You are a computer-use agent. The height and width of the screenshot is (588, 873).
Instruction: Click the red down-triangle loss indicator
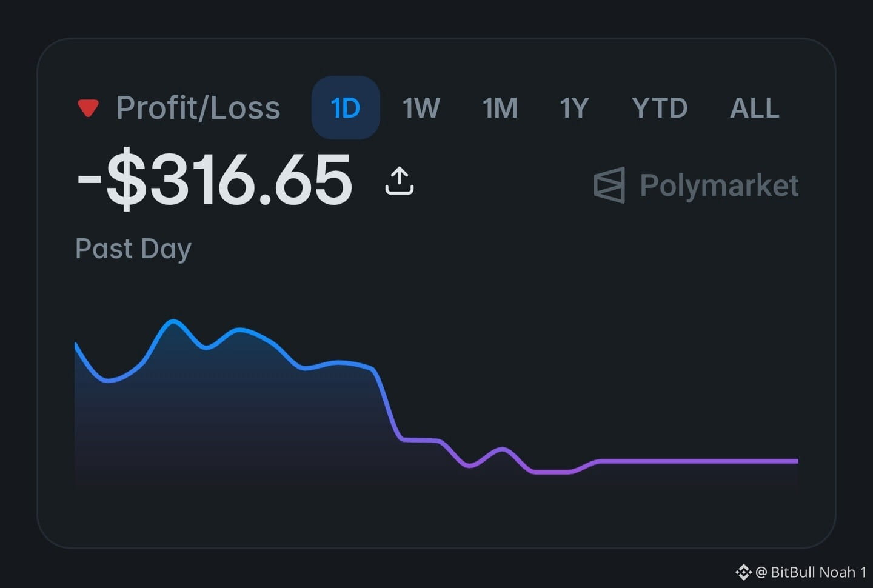(x=88, y=109)
